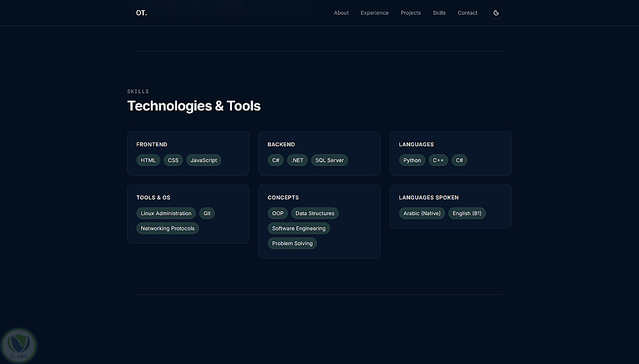Jump to the Skills nav link
Viewport: 639px width, 364px height.
point(439,13)
